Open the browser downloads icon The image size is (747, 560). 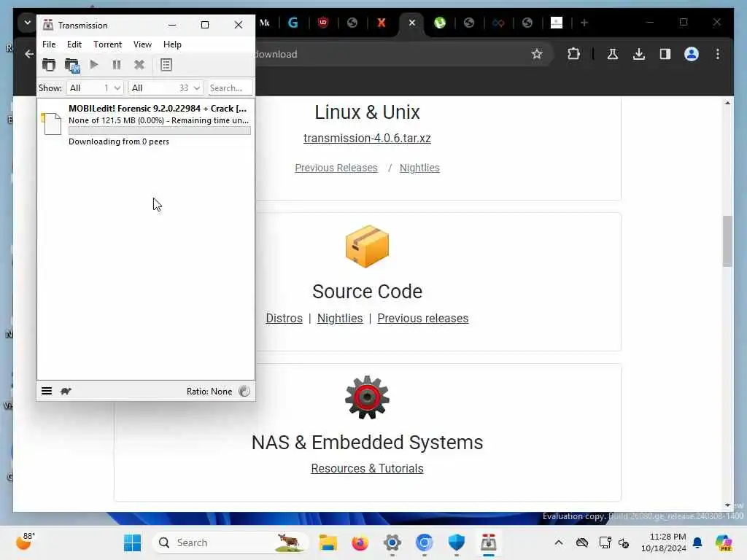(x=639, y=54)
